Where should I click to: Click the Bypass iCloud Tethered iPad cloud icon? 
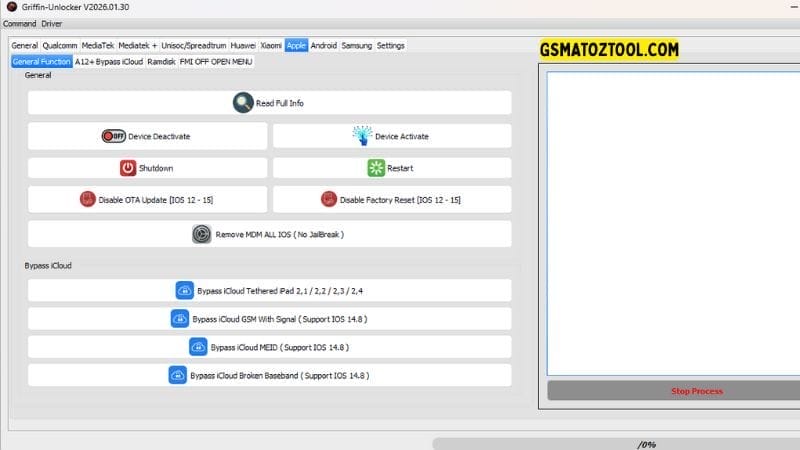coord(184,290)
